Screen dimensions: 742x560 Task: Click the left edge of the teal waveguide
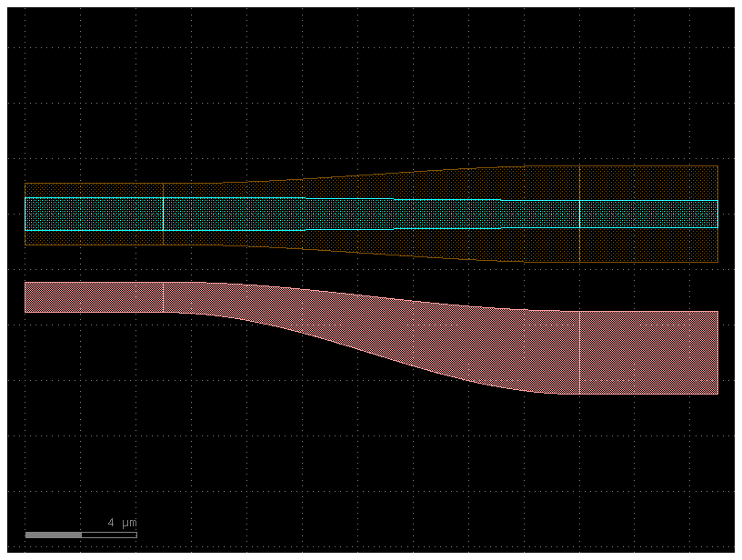click(26, 215)
